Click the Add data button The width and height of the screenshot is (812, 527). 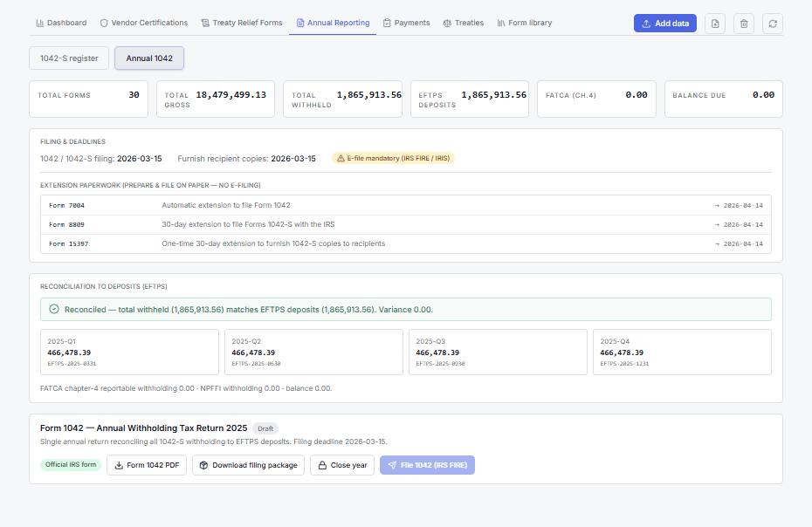click(665, 24)
